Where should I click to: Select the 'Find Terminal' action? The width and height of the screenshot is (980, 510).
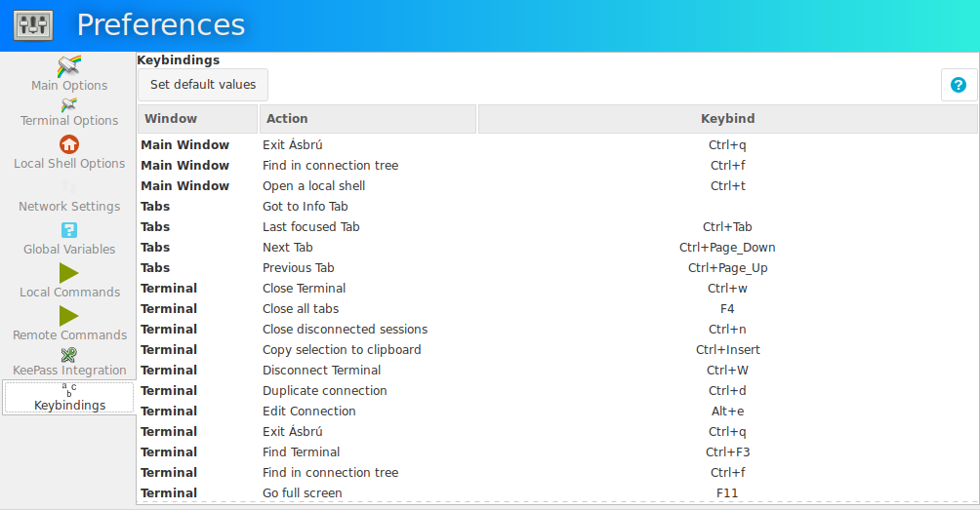click(302, 451)
